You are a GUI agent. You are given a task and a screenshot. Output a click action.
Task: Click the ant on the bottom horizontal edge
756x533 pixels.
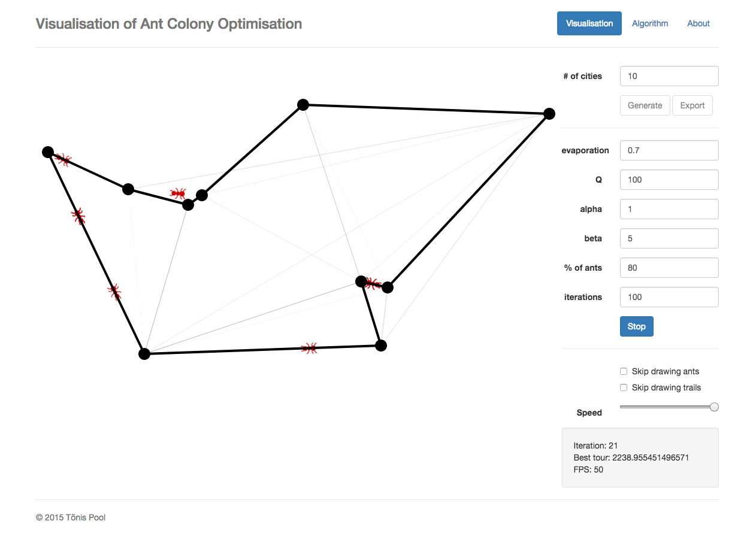(x=309, y=347)
